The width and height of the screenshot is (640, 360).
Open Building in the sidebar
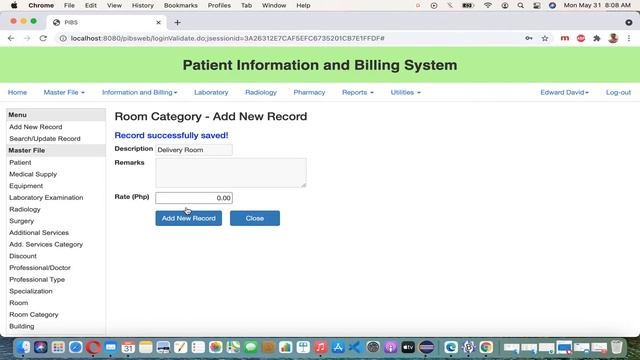21,326
